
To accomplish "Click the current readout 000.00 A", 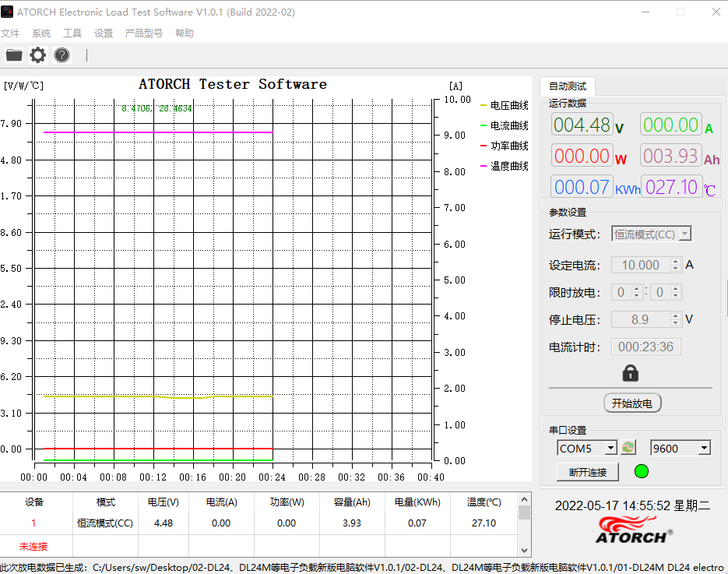I will [671, 125].
